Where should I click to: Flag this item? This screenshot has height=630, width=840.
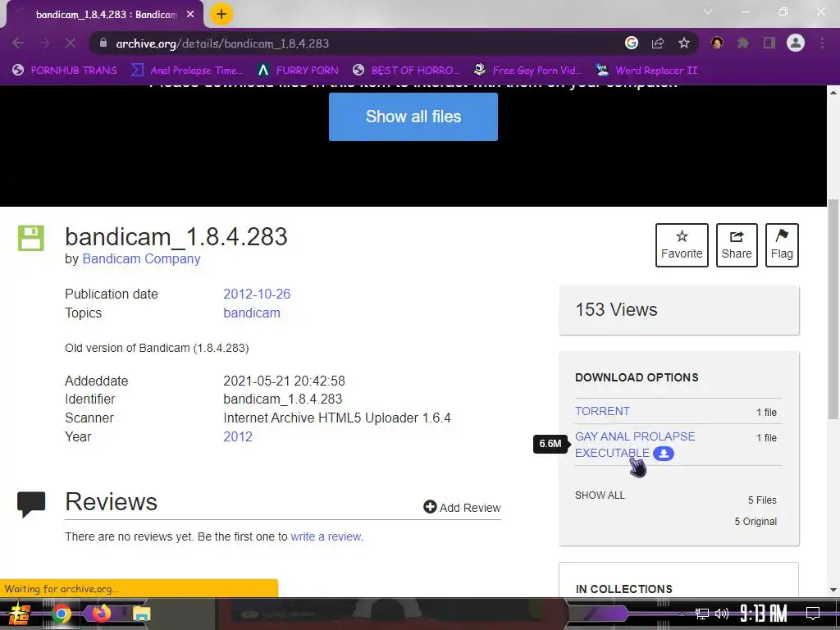coord(782,244)
